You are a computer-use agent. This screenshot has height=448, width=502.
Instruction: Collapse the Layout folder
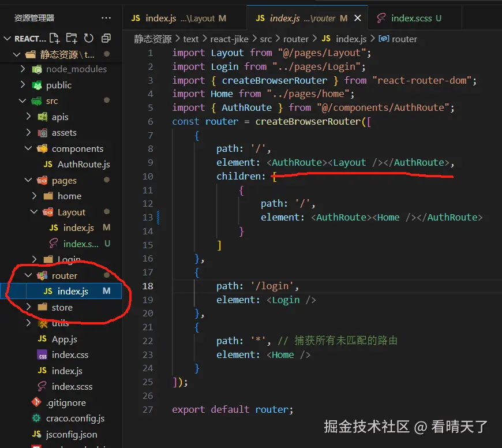34,212
